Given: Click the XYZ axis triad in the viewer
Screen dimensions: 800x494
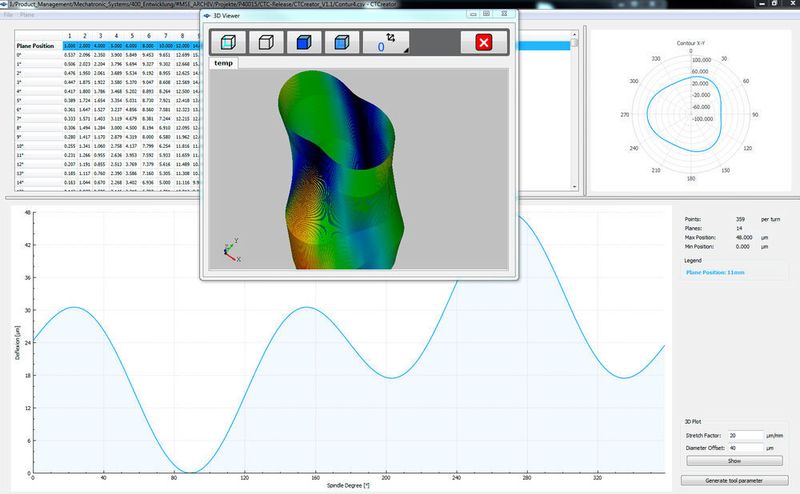Looking at the screenshot, I should click(x=232, y=250).
